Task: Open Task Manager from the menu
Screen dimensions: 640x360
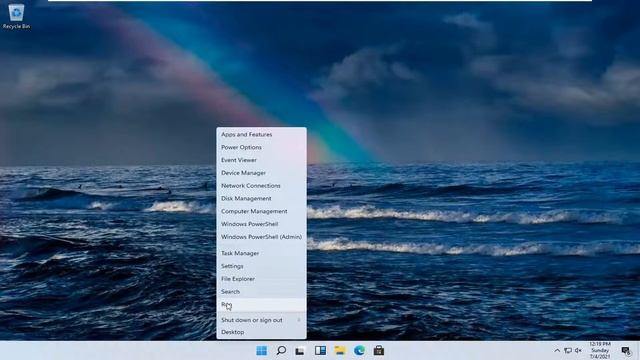Action: [x=261, y=253]
